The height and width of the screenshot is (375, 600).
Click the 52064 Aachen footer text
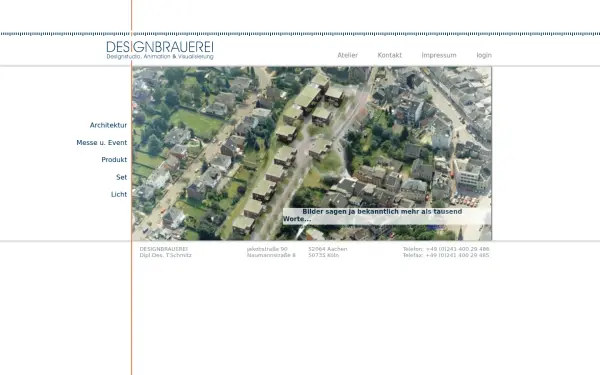tap(328, 249)
